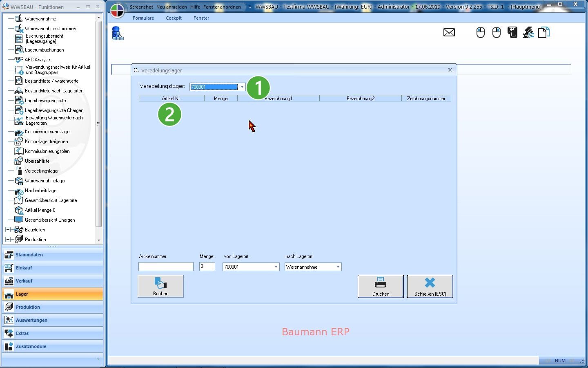
Task: Click the Bestandsliste / Warenwerte icon
Action: click(x=19, y=81)
